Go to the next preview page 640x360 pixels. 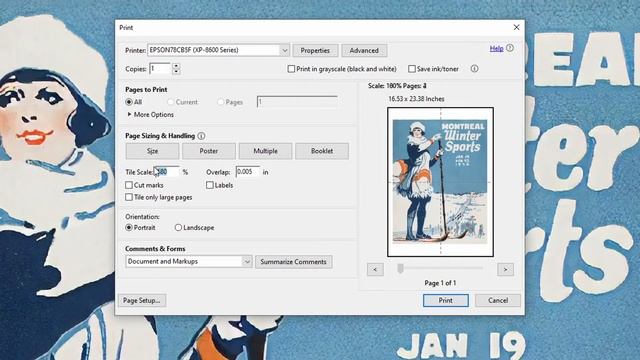(505, 269)
